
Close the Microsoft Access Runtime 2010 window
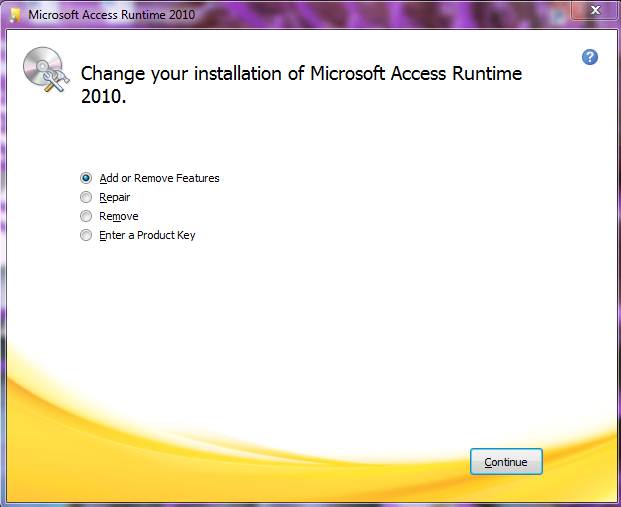point(595,10)
